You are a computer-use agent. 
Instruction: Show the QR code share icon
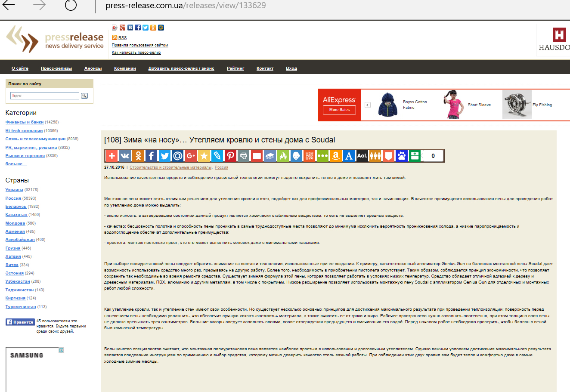310,156
